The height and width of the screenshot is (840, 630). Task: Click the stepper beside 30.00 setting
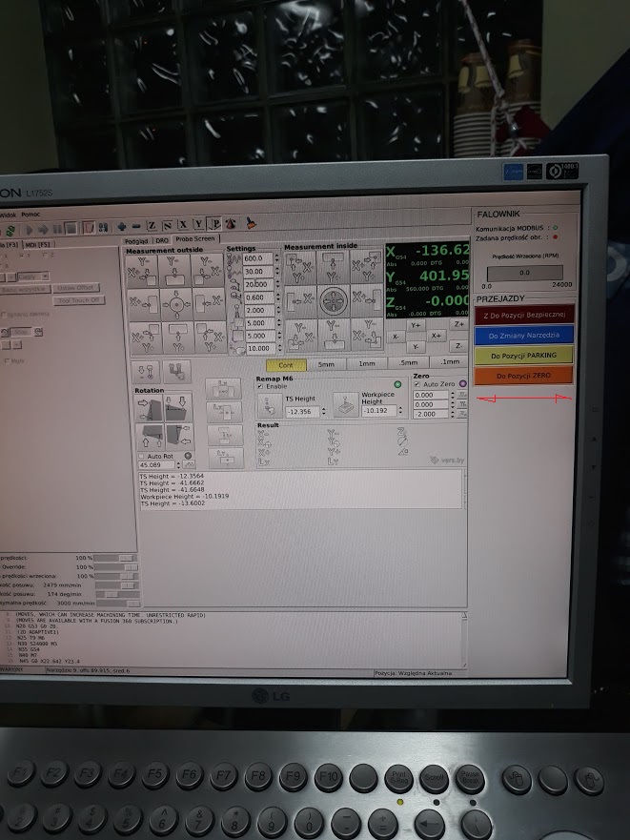[277, 271]
